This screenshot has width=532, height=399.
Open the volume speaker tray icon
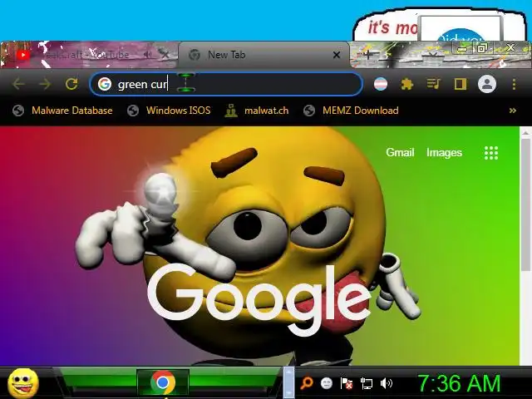pos(386,383)
